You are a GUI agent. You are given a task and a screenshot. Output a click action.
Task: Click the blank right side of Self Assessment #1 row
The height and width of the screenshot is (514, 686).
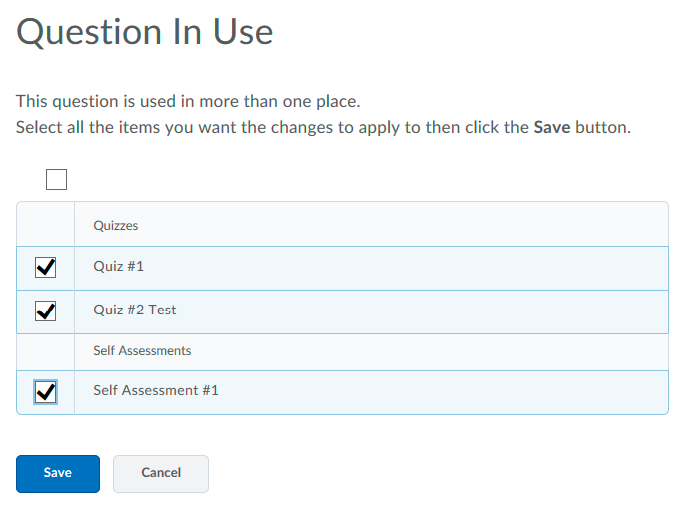click(450, 392)
